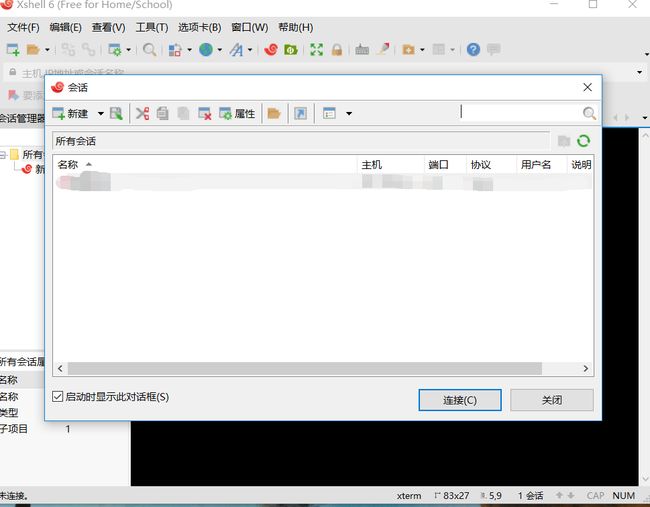Launch Xftp via red swirl toolbar icon

click(271, 50)
